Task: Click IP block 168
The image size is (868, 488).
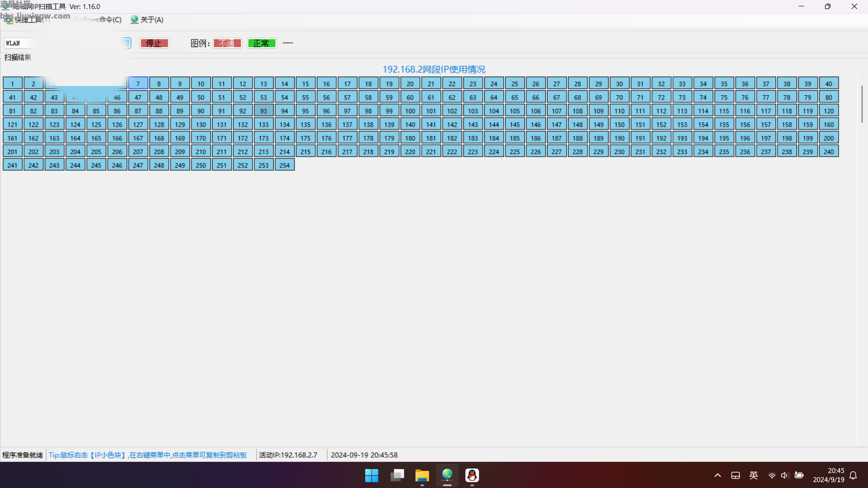Action: click(x=159, y=138)
